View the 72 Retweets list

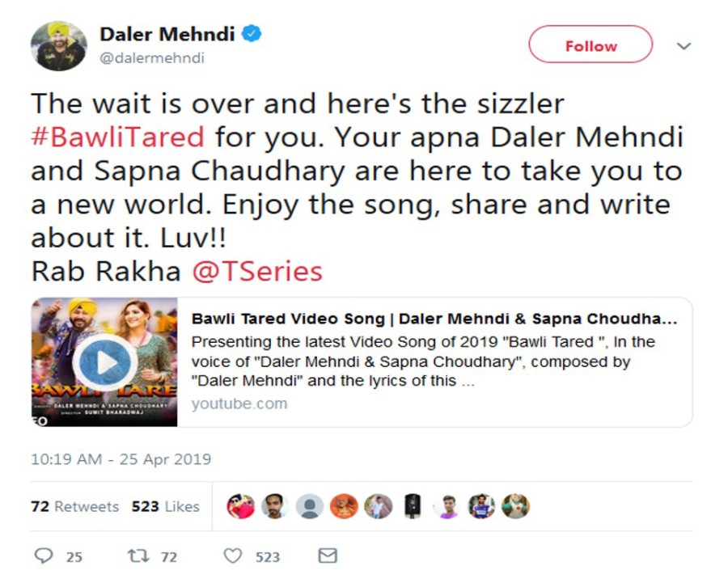click(x=74, y=507)
